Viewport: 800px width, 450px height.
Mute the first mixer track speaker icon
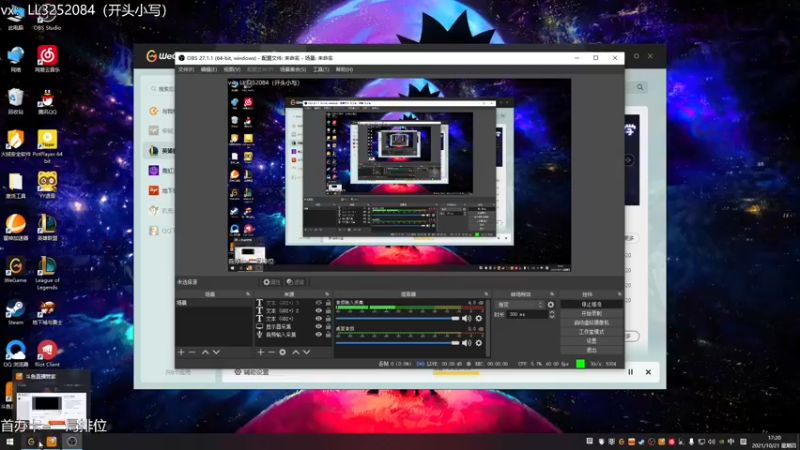click(x=466, y=318)
